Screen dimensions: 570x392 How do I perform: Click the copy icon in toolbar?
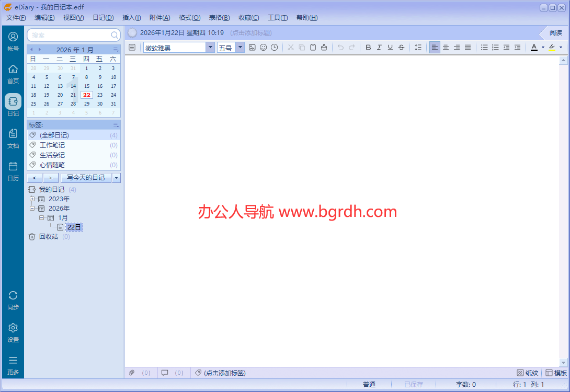click(x=302, y=47)
